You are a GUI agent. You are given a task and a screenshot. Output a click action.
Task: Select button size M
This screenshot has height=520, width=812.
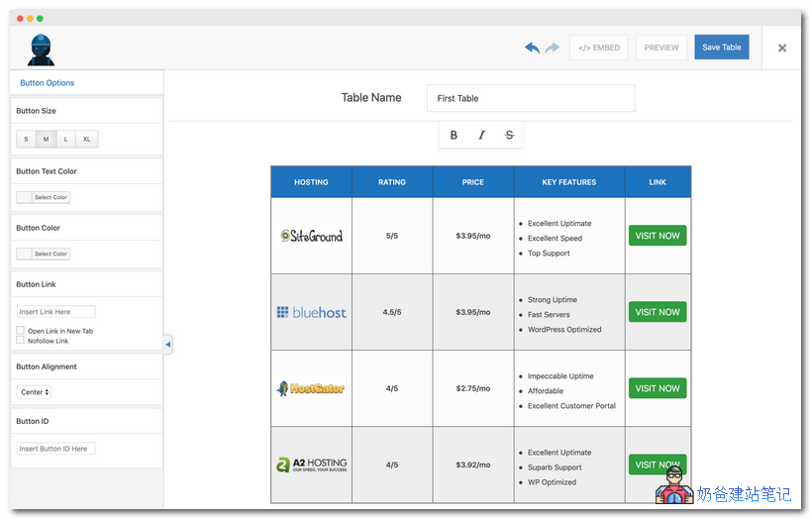click(x=46, y=139)
